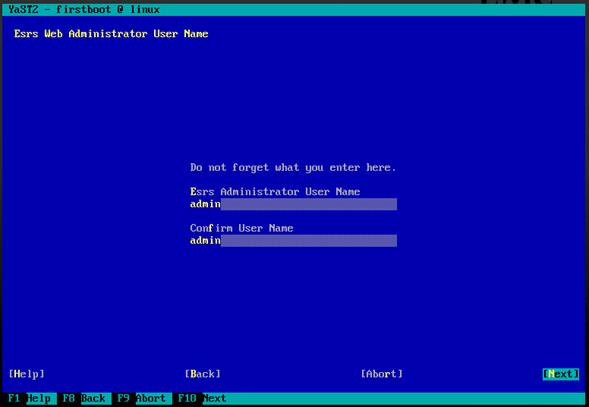Click the F1 key label in the function bar
The height and width of the screenshot is (407, 589).
[14, 398]
